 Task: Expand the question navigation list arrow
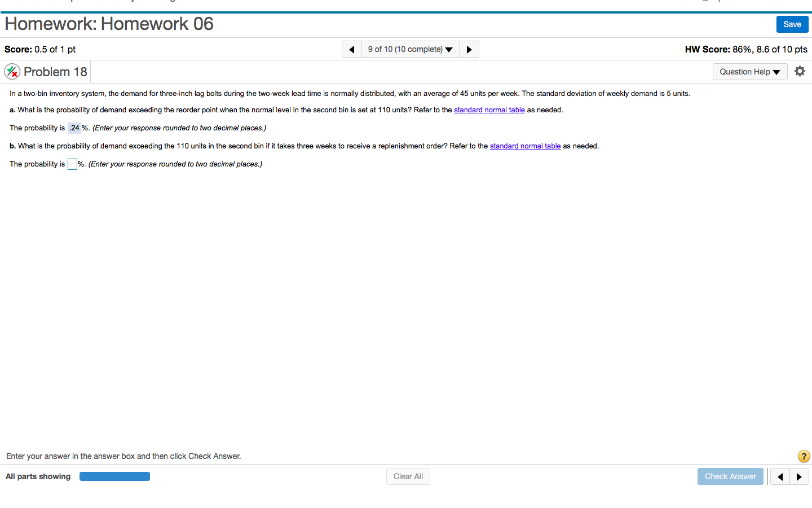pos(449,49)
